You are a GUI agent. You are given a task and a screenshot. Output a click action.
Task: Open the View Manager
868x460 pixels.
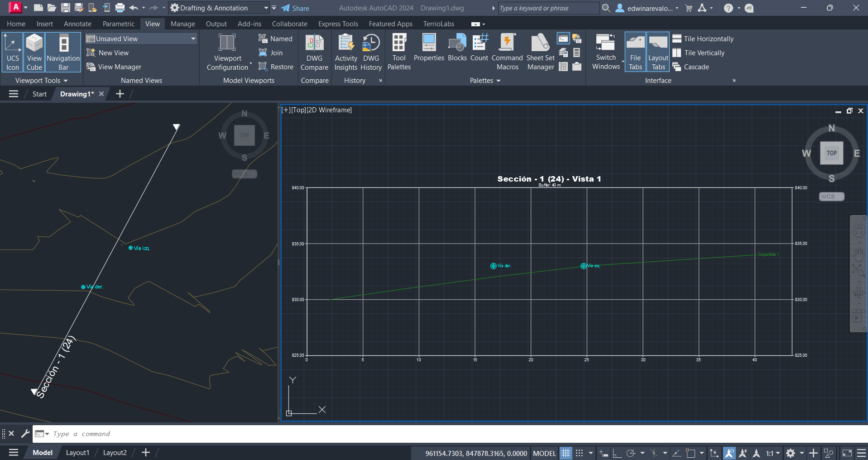click(114, 67)
